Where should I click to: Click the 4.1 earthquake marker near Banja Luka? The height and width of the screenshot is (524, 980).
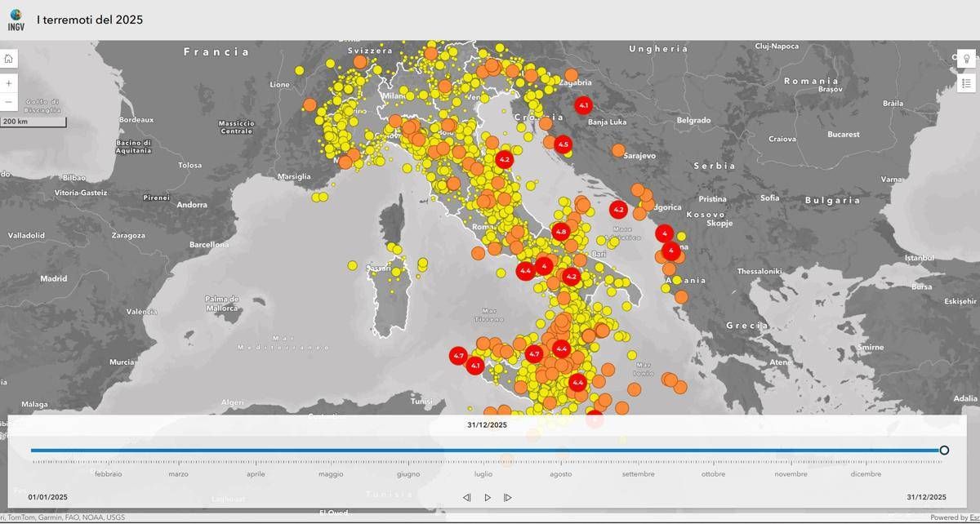click(583, 105)
